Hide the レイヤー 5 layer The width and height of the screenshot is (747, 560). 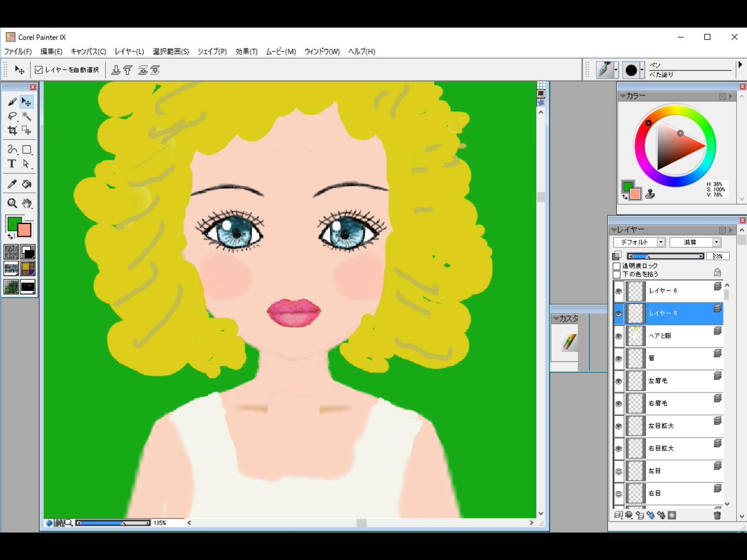tap(618, 314)
